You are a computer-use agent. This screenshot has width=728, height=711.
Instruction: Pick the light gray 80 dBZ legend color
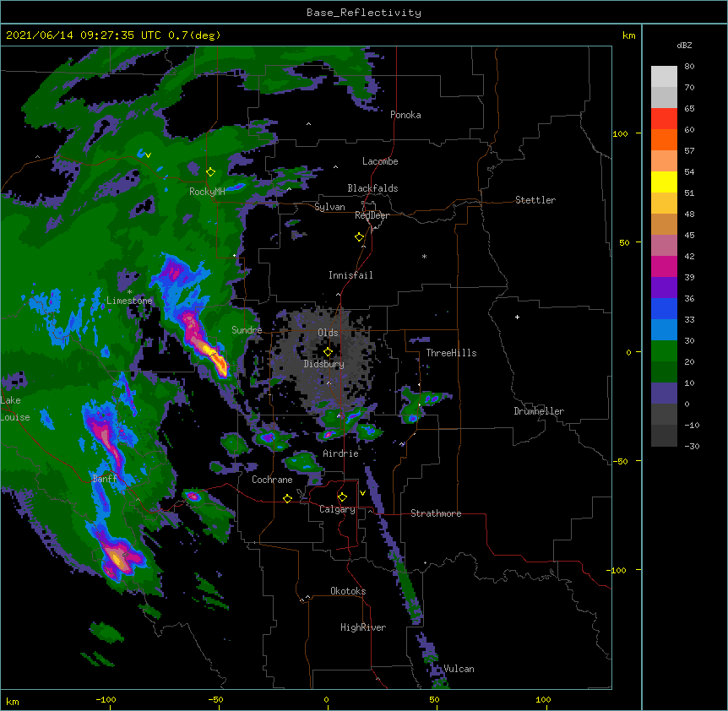(x=664, y=77)
